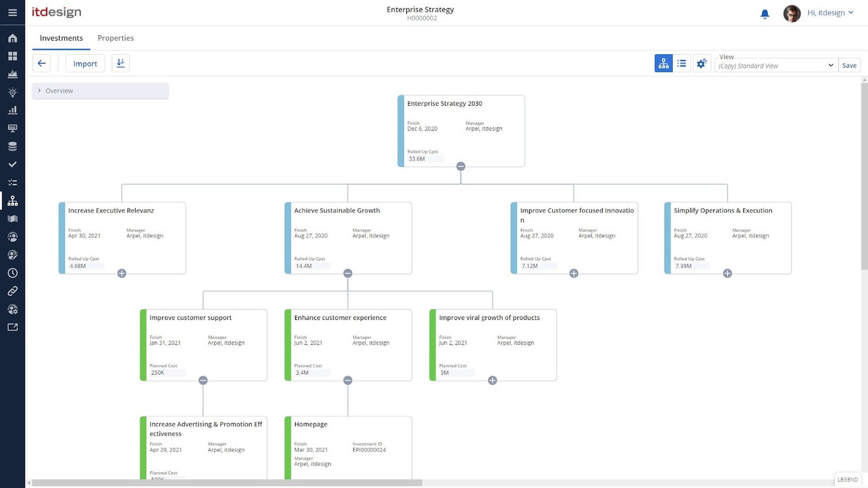Click the Import button

click(85, 63)
